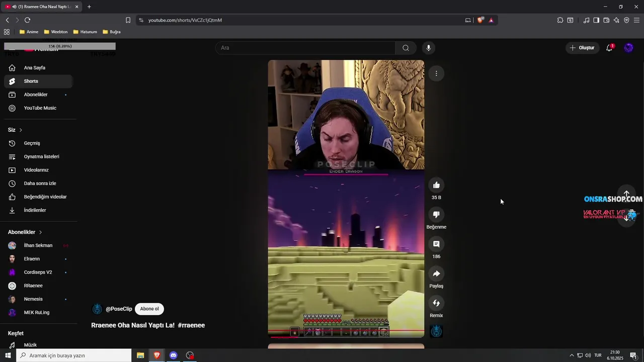Go to Ana Sayfa in the sidebar
The image size is (644, 362).
point(38,68)
